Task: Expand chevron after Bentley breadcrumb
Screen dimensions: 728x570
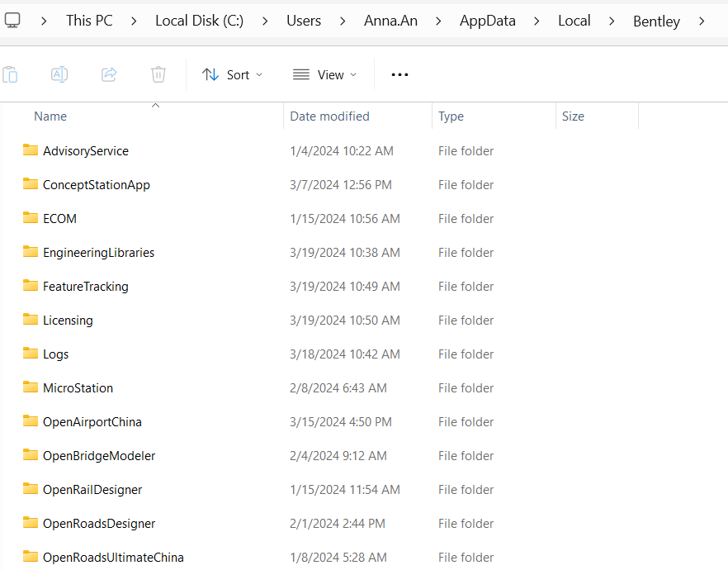Action: click(702, 21)
